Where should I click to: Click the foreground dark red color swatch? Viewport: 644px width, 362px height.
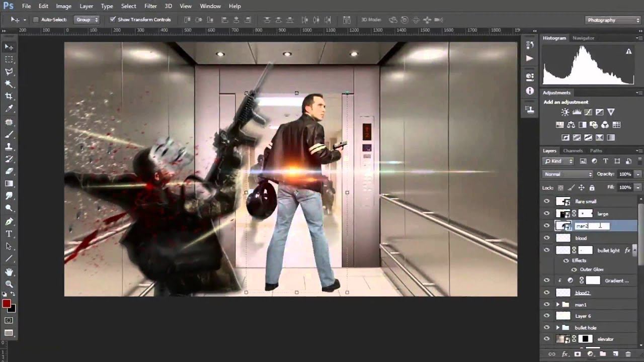pyautogui.click(x=7, y=304)
